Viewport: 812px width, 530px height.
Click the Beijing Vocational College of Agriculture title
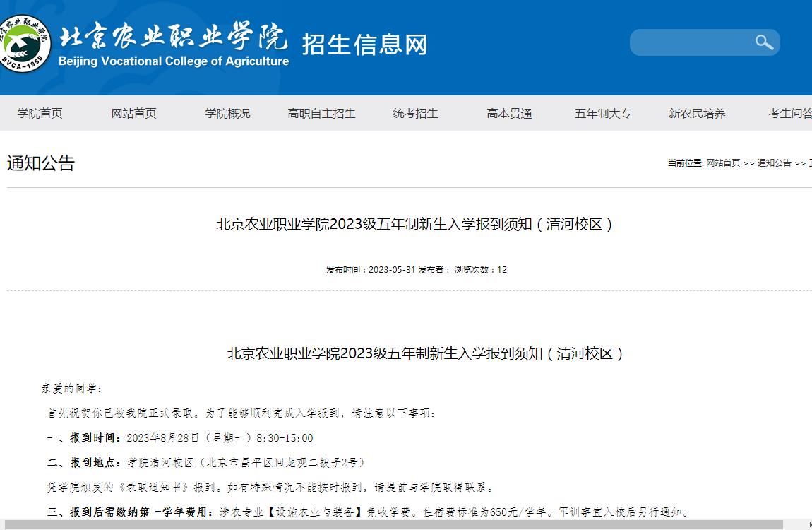[x=174, y=61]
